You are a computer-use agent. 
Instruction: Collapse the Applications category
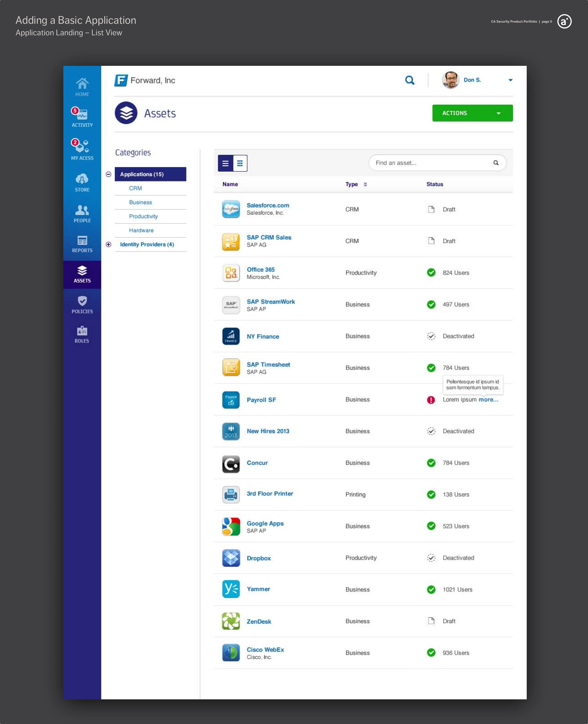click(108, 174)
